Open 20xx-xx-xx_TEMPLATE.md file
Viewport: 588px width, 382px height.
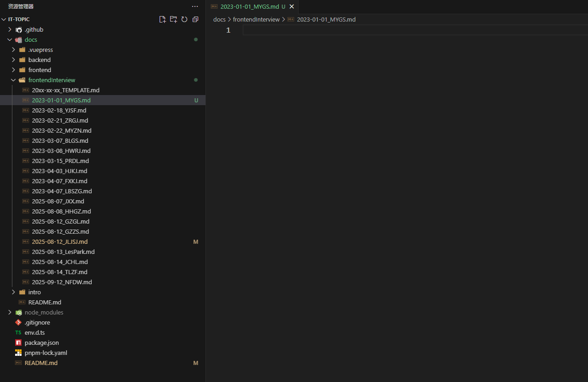click(x=66, y=90)
